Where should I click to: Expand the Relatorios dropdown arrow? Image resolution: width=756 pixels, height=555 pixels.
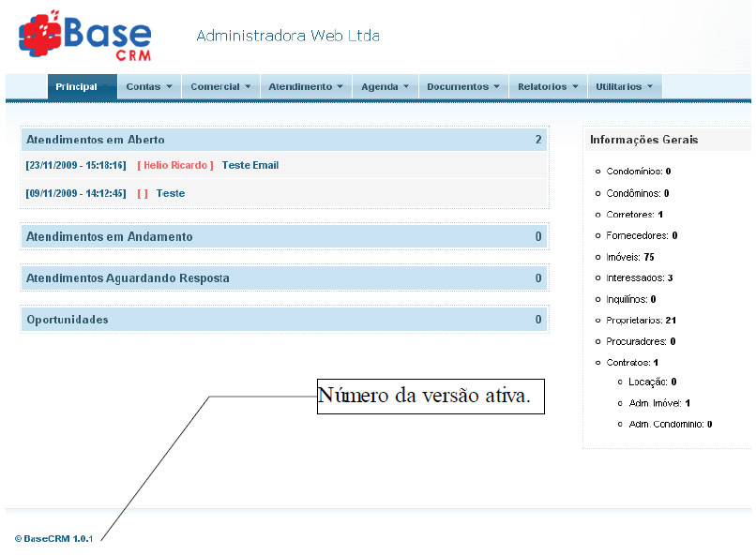[576, 85]
